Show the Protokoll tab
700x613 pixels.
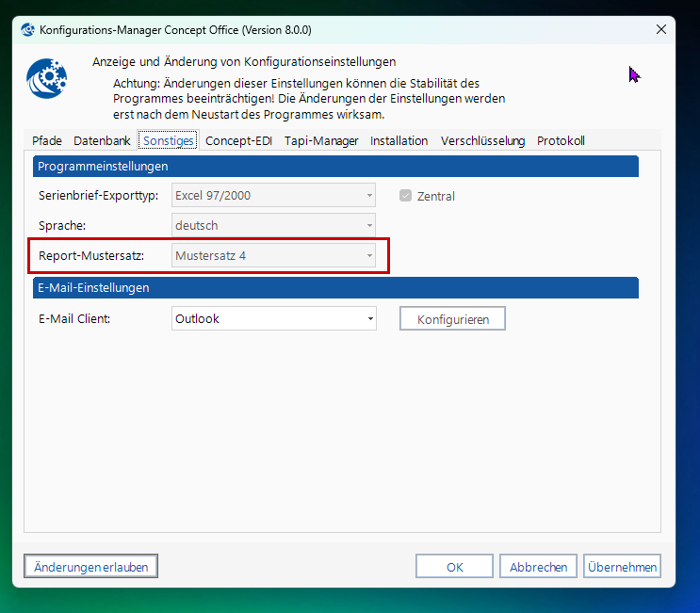point(561,141)
